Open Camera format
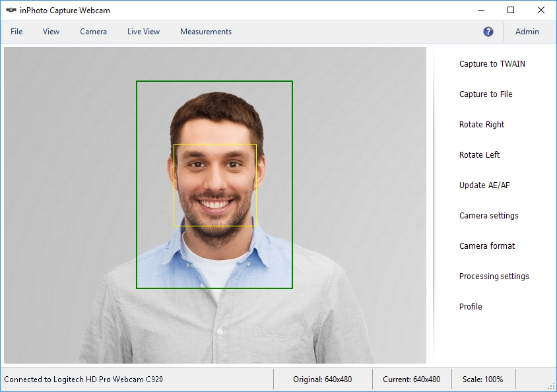 (486, 246)
